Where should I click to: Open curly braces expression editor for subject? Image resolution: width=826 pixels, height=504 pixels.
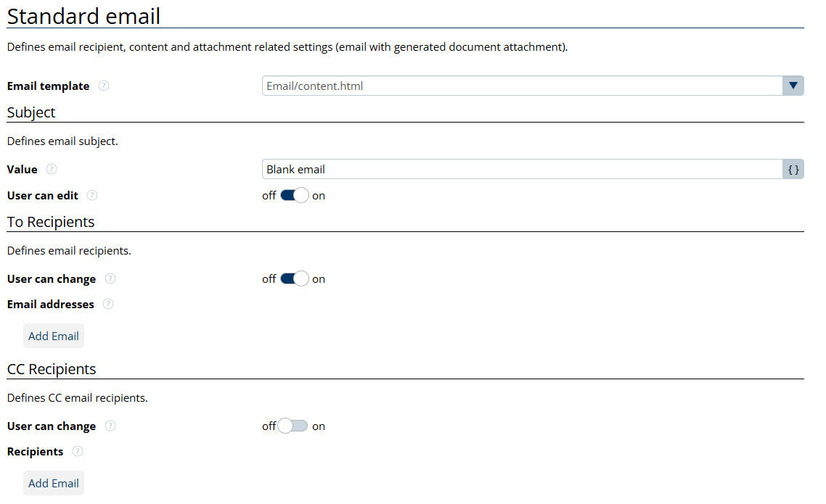click(x=793, y=170)
